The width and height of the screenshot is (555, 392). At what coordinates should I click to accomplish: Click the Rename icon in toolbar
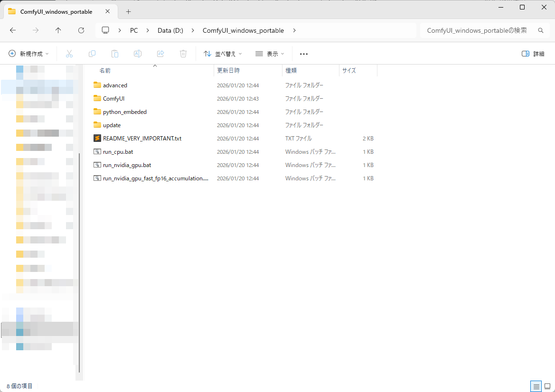pos(137,54)
